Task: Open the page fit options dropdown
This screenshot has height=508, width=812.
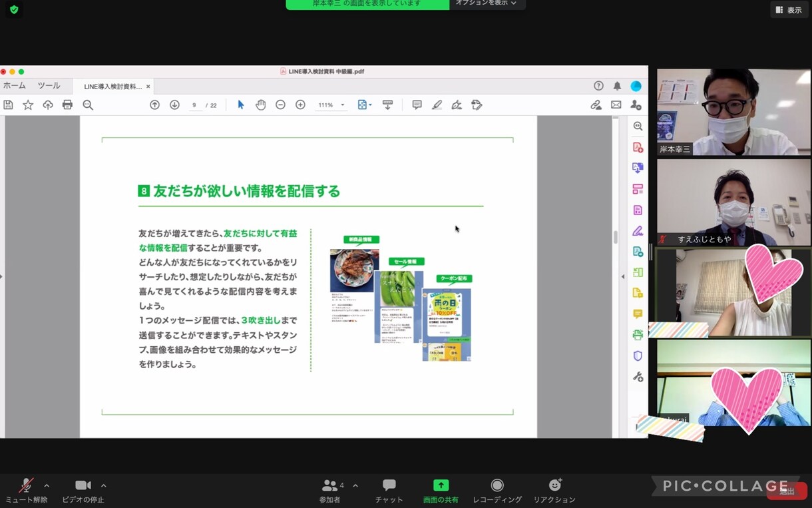Action: pos(365,105)
